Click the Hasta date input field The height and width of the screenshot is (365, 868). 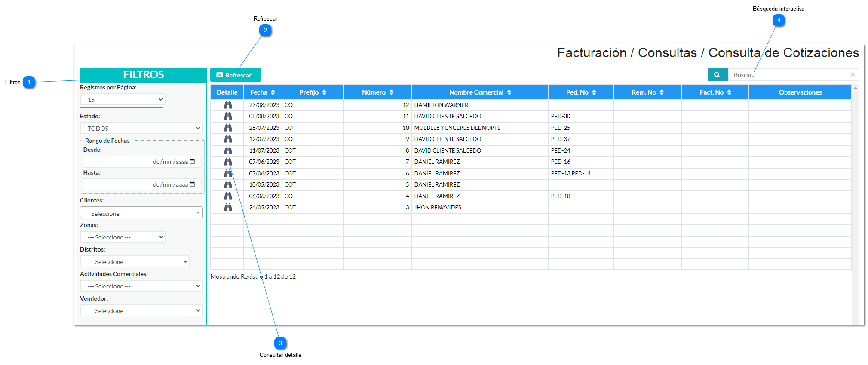pos(142,184)
